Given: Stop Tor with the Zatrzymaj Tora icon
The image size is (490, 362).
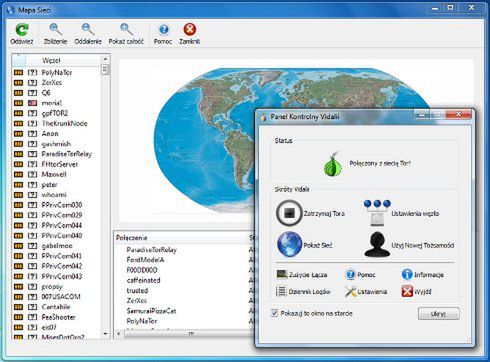Looking at the screenshot, I should 289,213.
